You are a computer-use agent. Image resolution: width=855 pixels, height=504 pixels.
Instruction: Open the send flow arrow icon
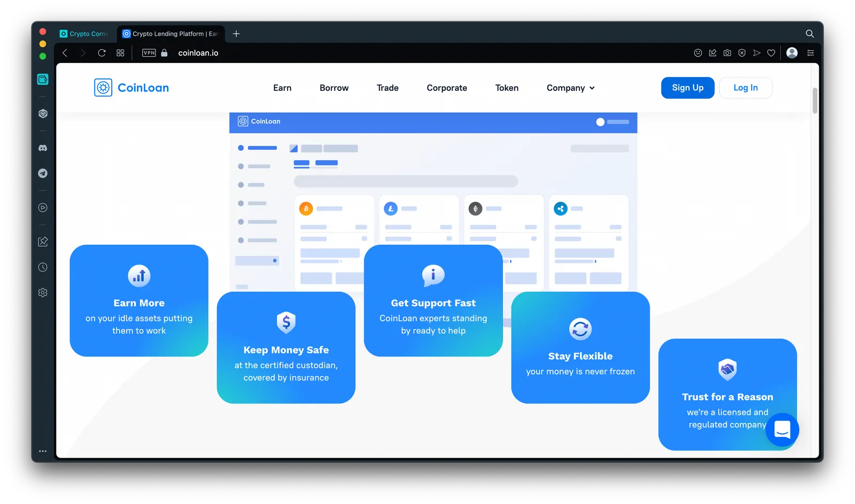pos(757,53)
